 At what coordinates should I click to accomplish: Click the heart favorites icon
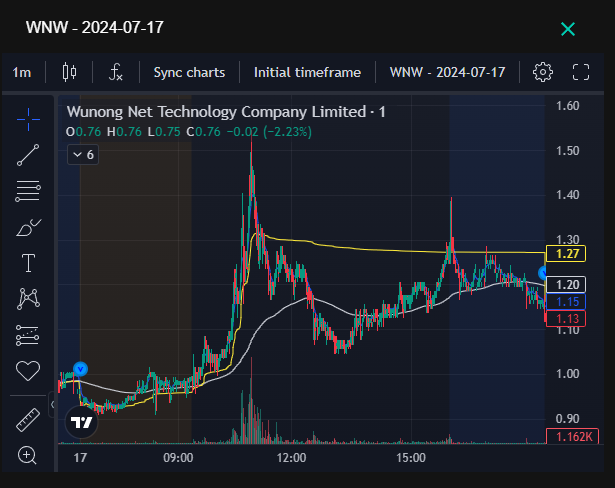pos(28,371)
